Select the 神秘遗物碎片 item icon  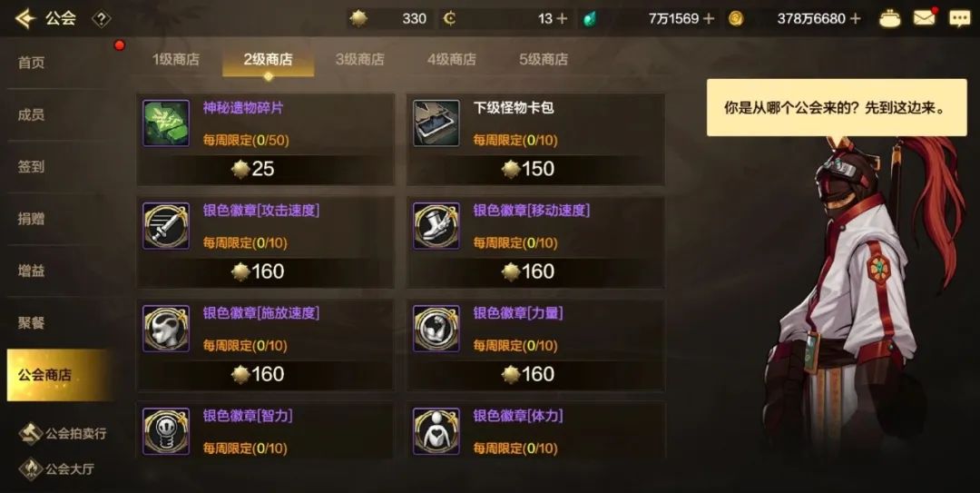[x=166, y=123]
